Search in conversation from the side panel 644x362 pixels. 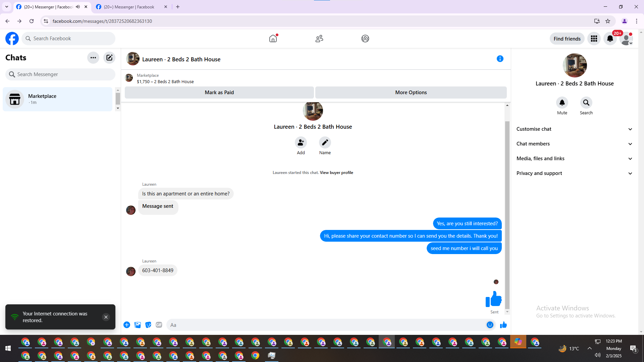point(586,103)
